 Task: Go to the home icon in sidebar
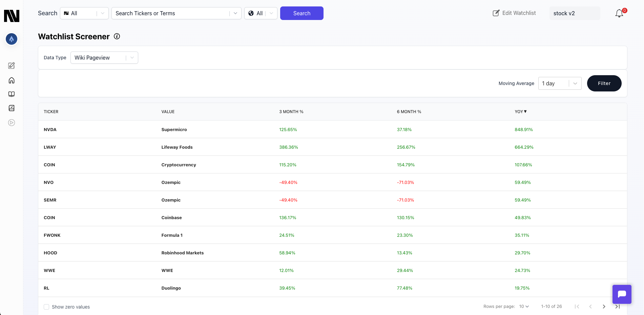point(12,80)
